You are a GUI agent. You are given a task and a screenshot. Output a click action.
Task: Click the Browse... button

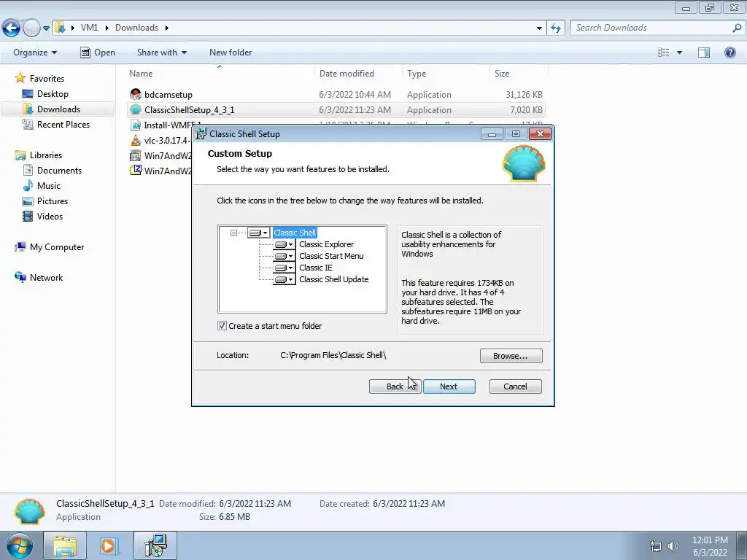coord(511,356)
